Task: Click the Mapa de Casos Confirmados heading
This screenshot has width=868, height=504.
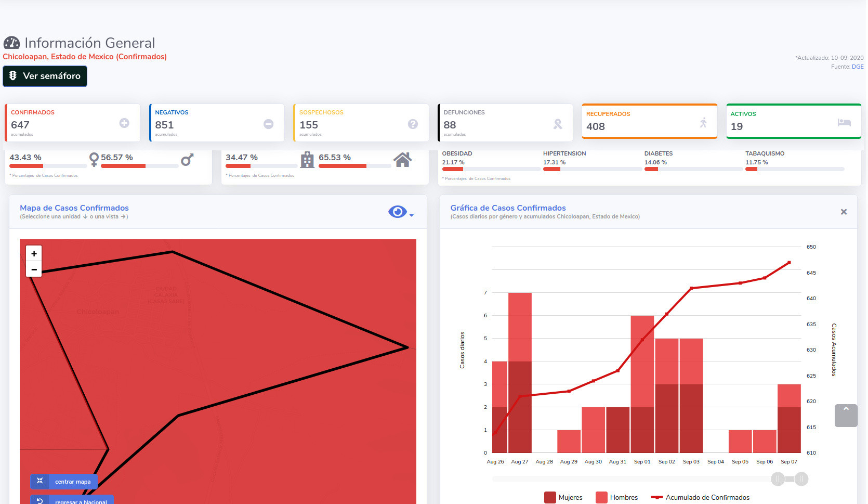Action: click(x=74, y=208)
